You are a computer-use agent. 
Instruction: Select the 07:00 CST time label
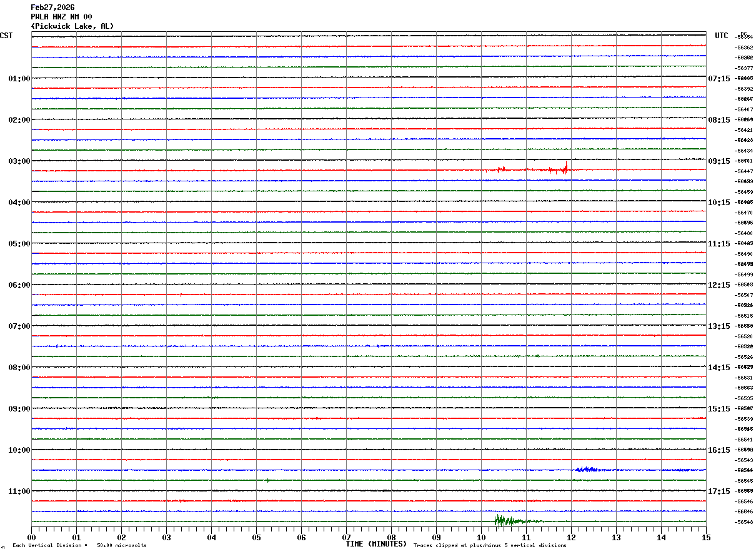19,326
